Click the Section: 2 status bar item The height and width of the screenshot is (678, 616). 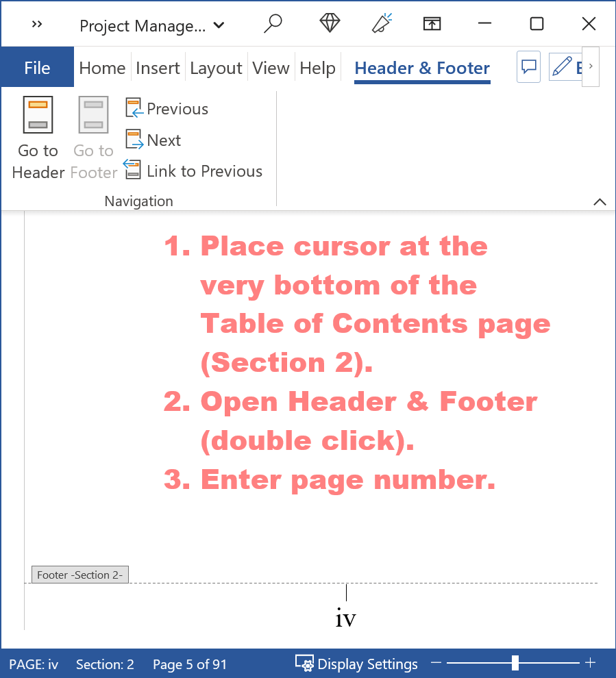click(104, 664)
